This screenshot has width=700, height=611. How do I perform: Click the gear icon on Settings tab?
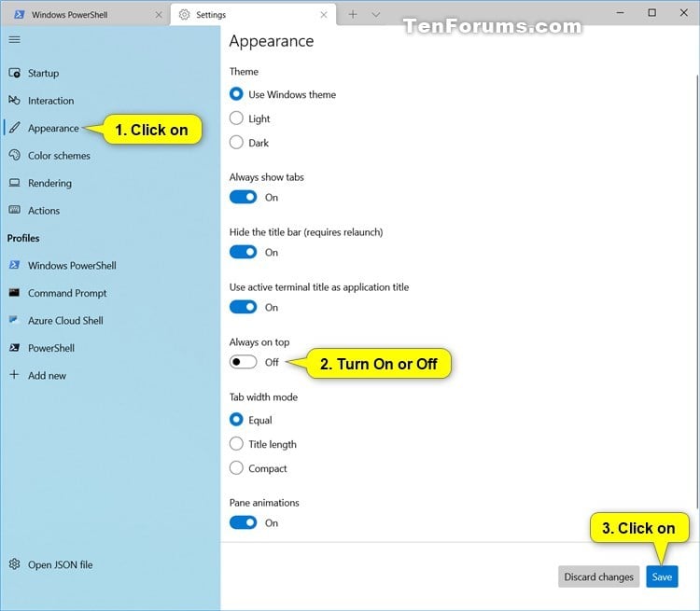pyautogui.click(x=184, y=15)
